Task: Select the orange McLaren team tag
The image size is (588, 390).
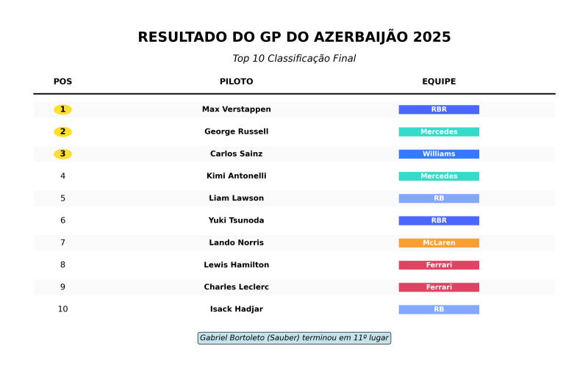Action: (x=439, y=243)
